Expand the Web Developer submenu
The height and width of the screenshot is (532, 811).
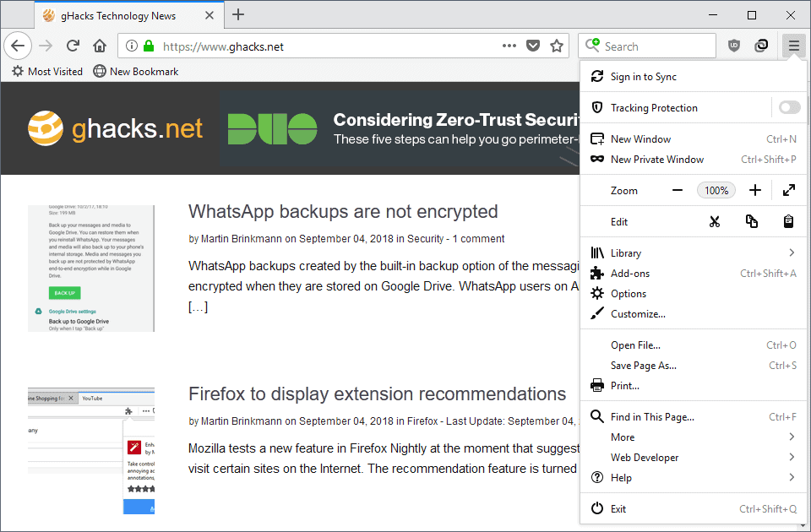645,457
